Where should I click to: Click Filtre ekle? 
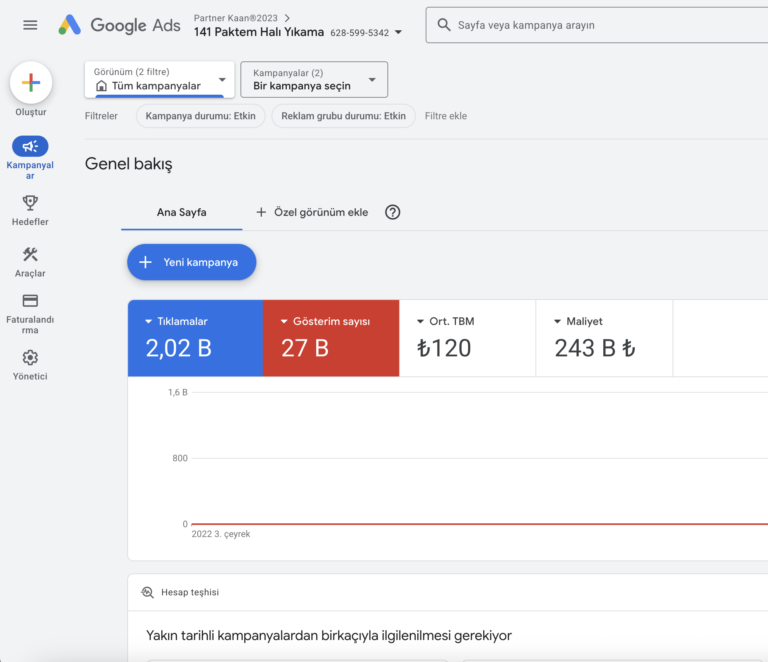tap(446, 116)
